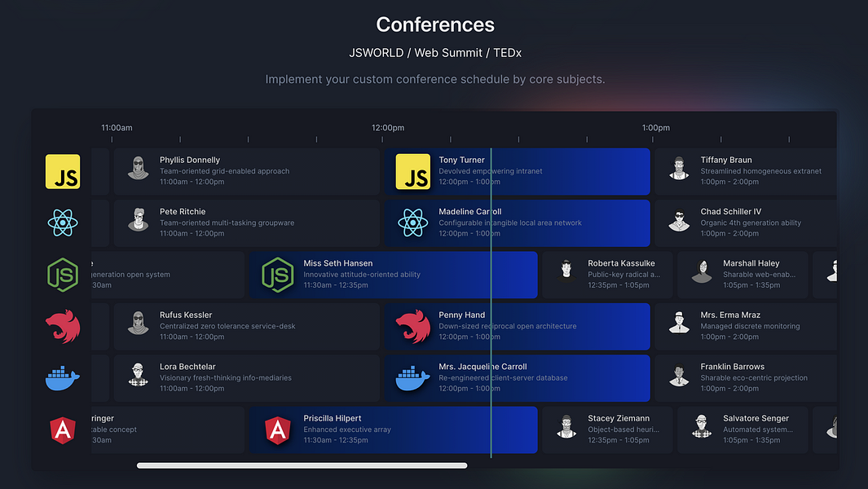Screen dimensions: 868x489
Task: Click Rufus Kessler's avatar
Action: pos(139,324)
